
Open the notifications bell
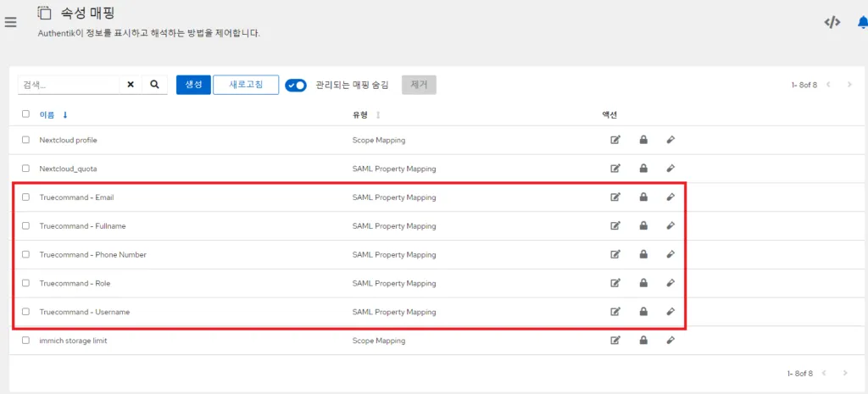862,22
